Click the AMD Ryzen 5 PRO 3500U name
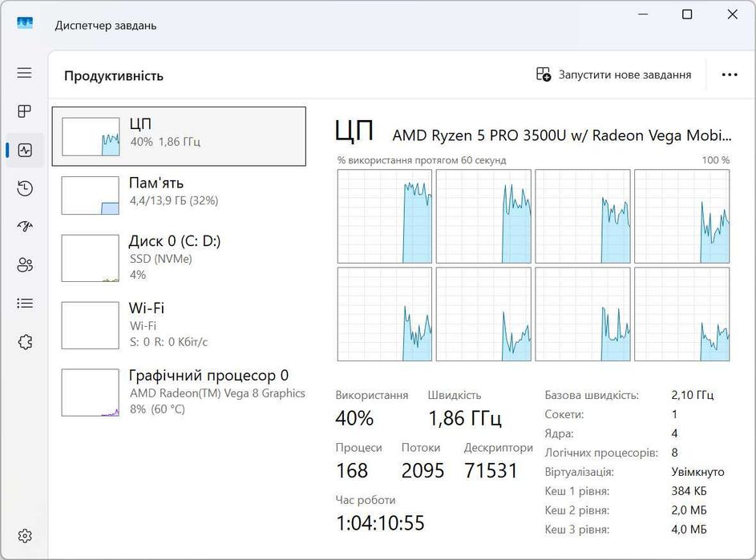The height and width of the screenshot is (560, 756). 562,135
